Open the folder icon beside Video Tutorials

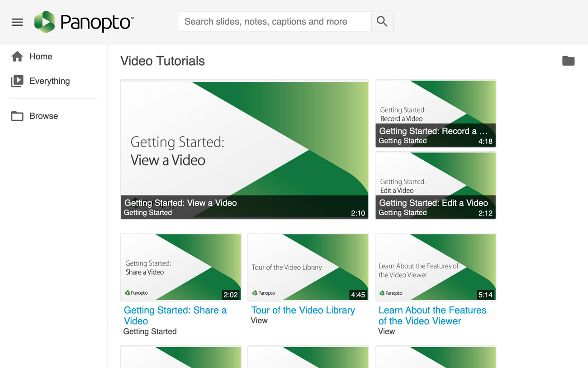tap(568, 61)
